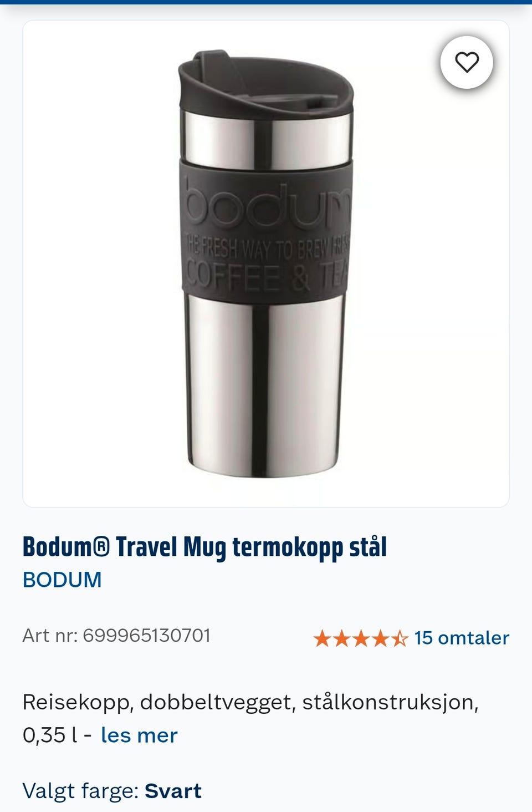Expand the description via 'les mer'
This screenshot has height=812, width=532.
pyautogui.click(x=139, y=735)
